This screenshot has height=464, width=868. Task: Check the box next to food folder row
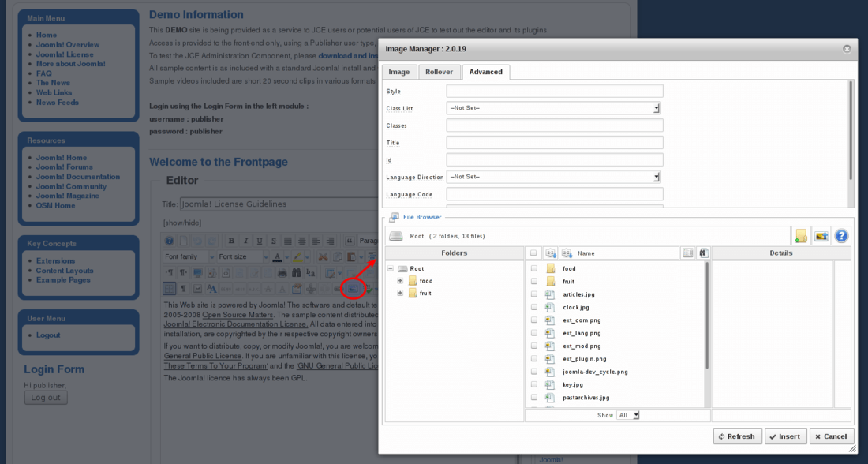click(x=533, y=268)
